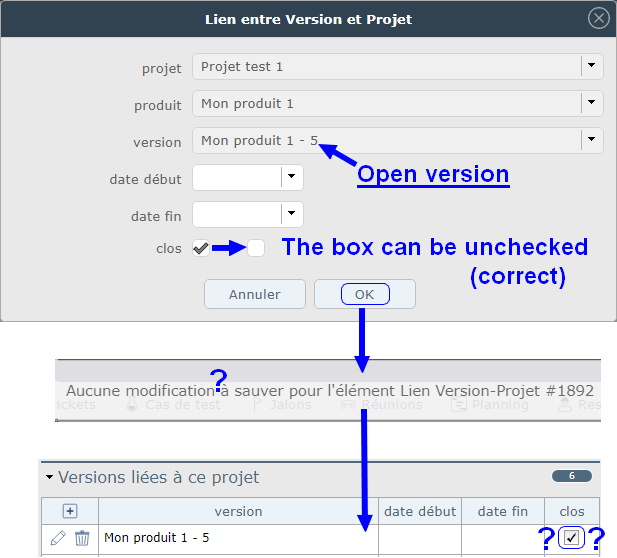Open the projet dropdown arrow
The height and width of the screenshot is (558, 617).
591,65
